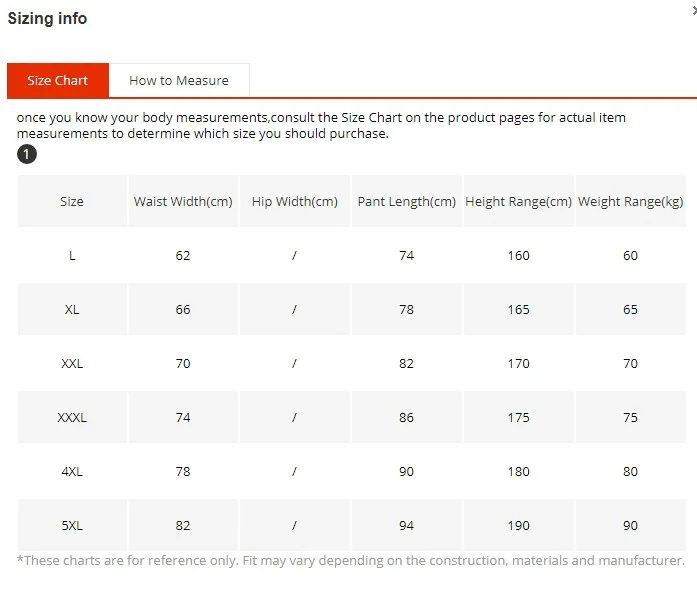697x607 pixels.
Task: Close the Sizing info dialog
Action: [x=695, y=10]
